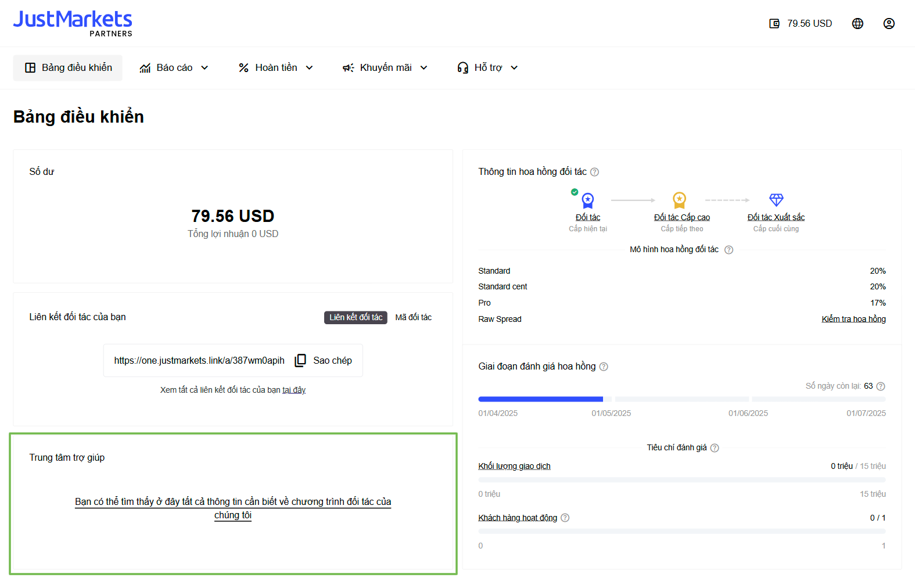
Task: Select the Liên kết đối tác toggle tab
Action: pyautogui.click(x=356, y=317)
